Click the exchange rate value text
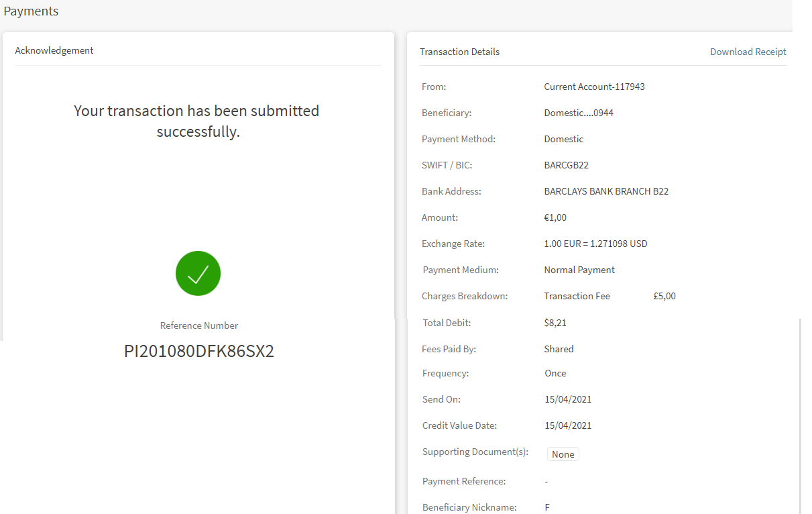812x514 pixels. click(595, 244)
